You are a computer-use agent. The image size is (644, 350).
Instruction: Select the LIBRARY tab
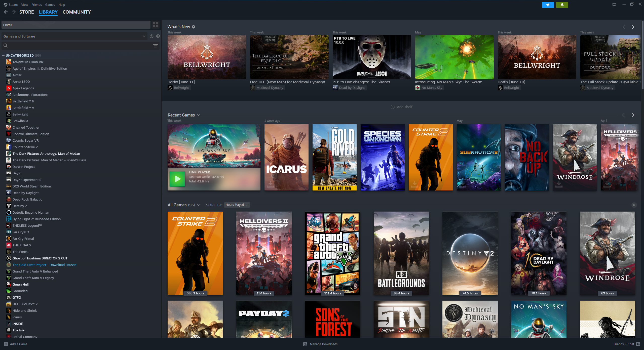pos(48,12)
